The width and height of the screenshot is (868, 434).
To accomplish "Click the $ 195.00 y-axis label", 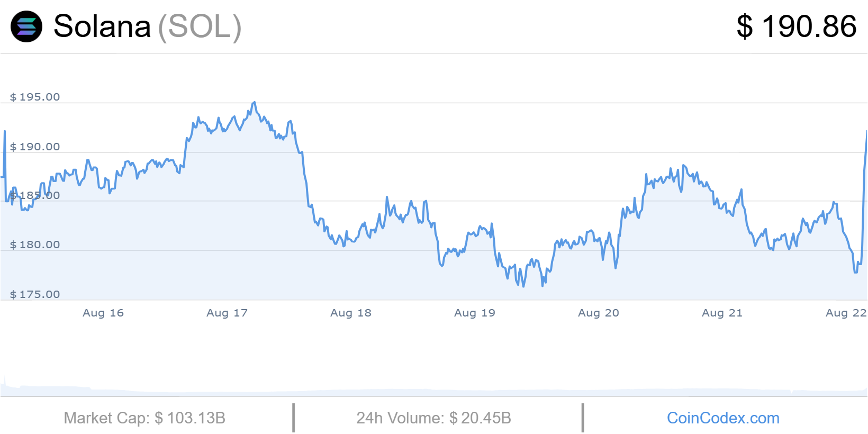I will [x=35, y=97].
